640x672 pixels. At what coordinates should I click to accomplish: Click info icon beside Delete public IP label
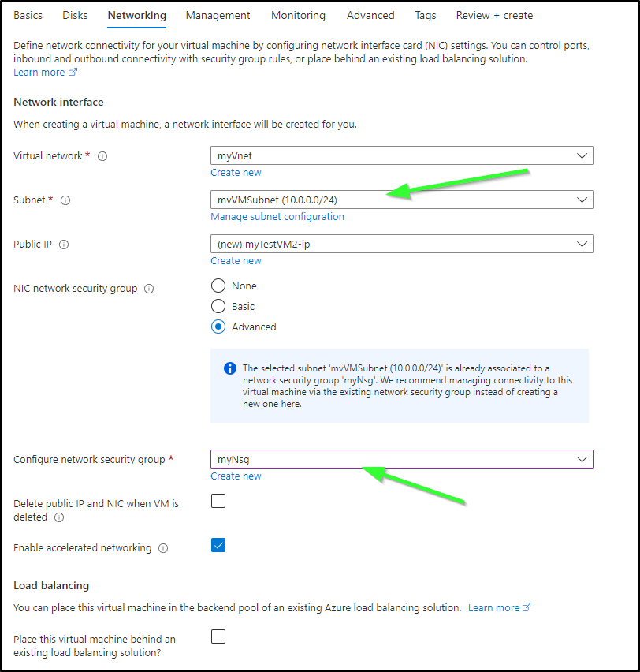(x=59, y=517)
